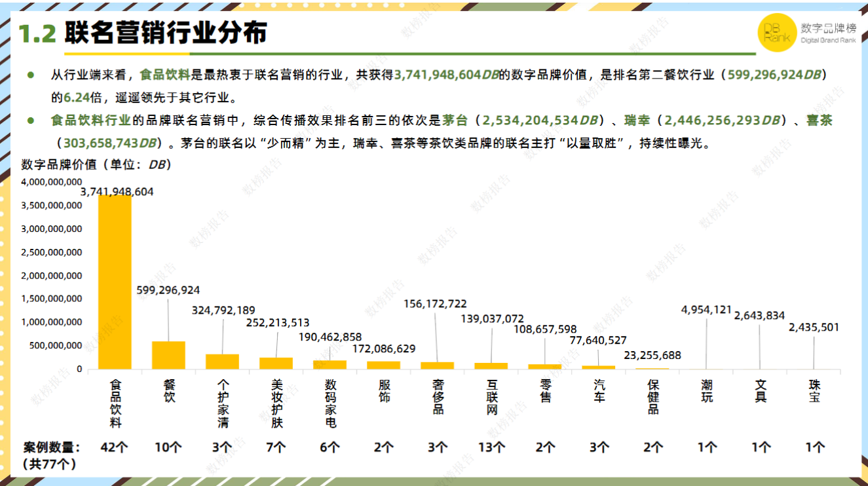Viewport: 868px width, 486px height.
Task: Click the axis category label 汽车
Action: tap(599, 391)
